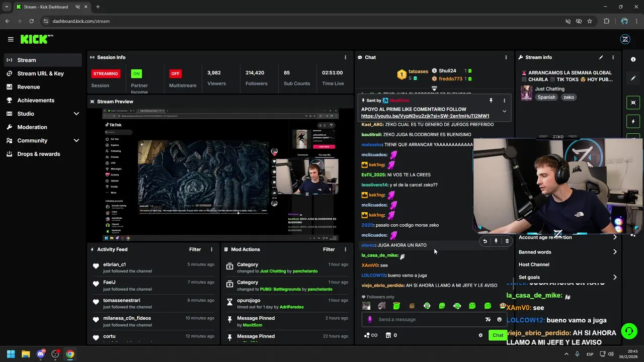Open Moderation sidebar item
The image size is (644, 362).
pyautogui.click(x=43, y=127)
